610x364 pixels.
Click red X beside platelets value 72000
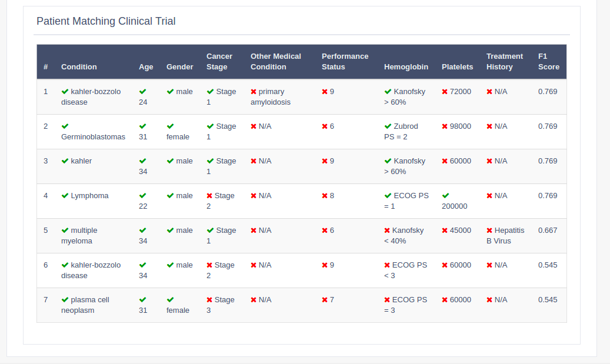(445, 92)
